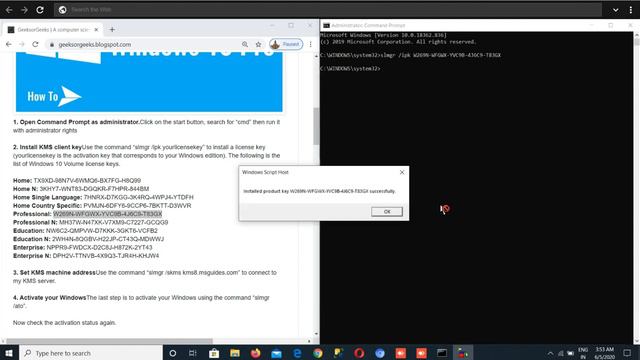The width and height of the screenshot is (640, 360).
Task: Click Chrome reload button
Action: 35,44
